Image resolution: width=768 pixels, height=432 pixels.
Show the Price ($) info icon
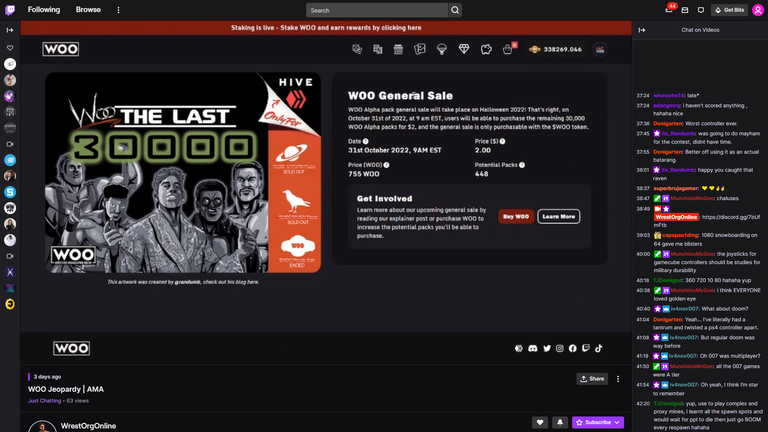pyautogui.click(x=503, y=141)
